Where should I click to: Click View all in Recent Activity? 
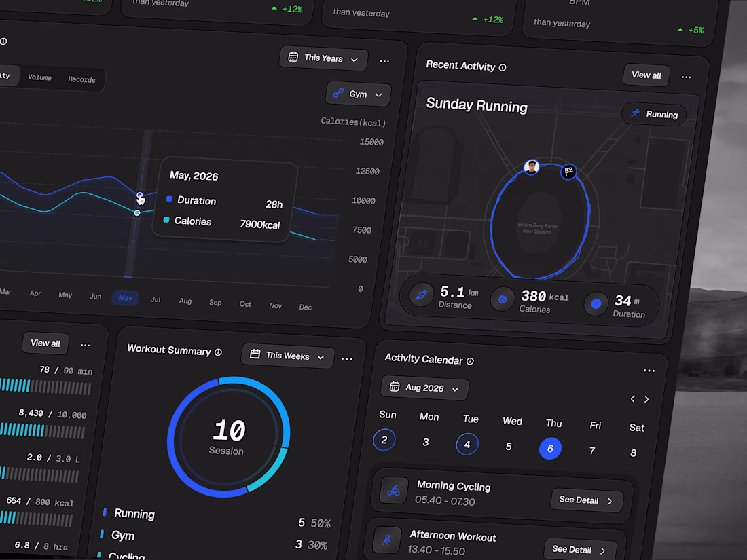(x=646, y=75)
